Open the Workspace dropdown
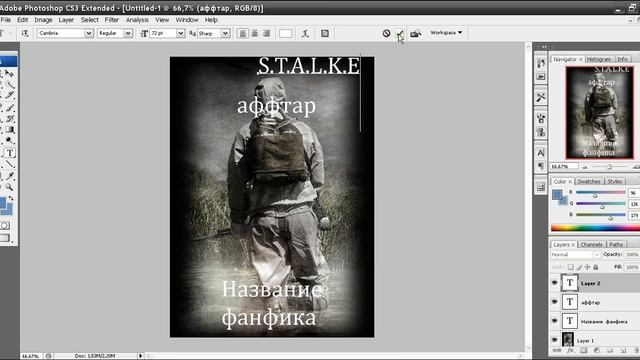The height and width of the screenshot is (360, 640). coord(446,33)
